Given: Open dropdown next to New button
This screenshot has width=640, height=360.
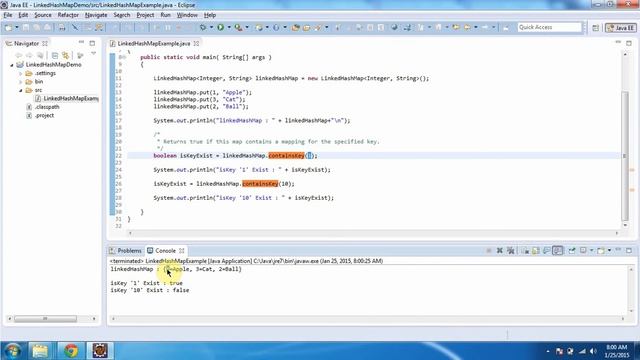Looking at the screenshot, I should tap(17, 27).
